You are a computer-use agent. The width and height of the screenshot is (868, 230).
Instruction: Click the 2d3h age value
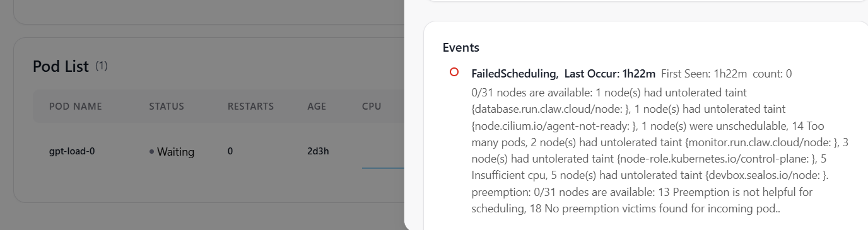(x=317, y=151)
